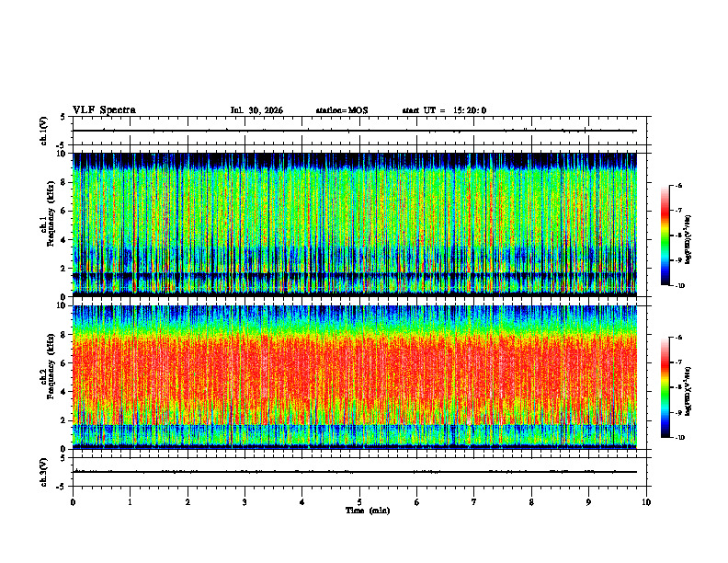Click the '-10' label on ch.1 color bar
The height and width of the screenshot is (563, 728).
point(679,286)
